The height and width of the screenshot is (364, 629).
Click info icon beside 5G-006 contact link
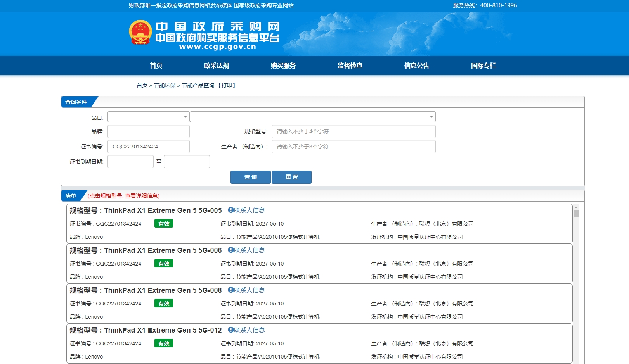pyautogui.click(x=230, y=250)
